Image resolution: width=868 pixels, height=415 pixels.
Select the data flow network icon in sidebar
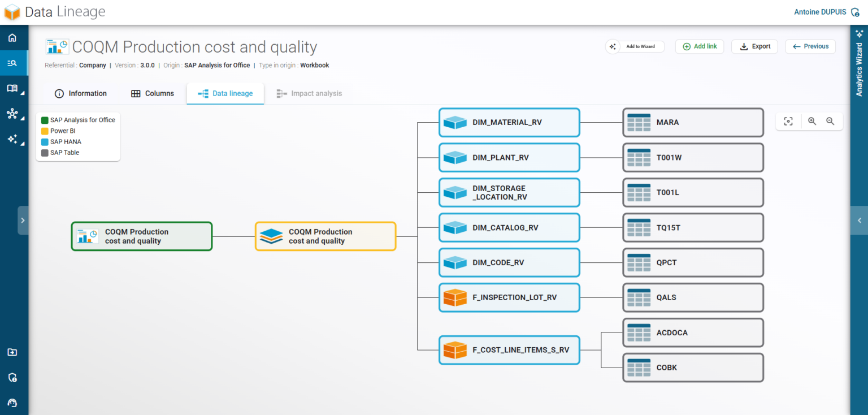coord(12,114)
